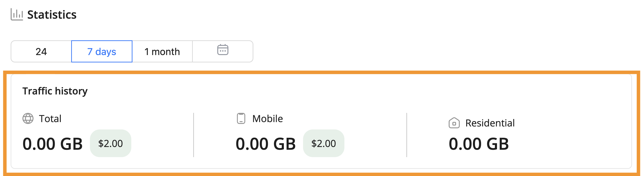Click the Statistics bar chart icon

[17, 15]
